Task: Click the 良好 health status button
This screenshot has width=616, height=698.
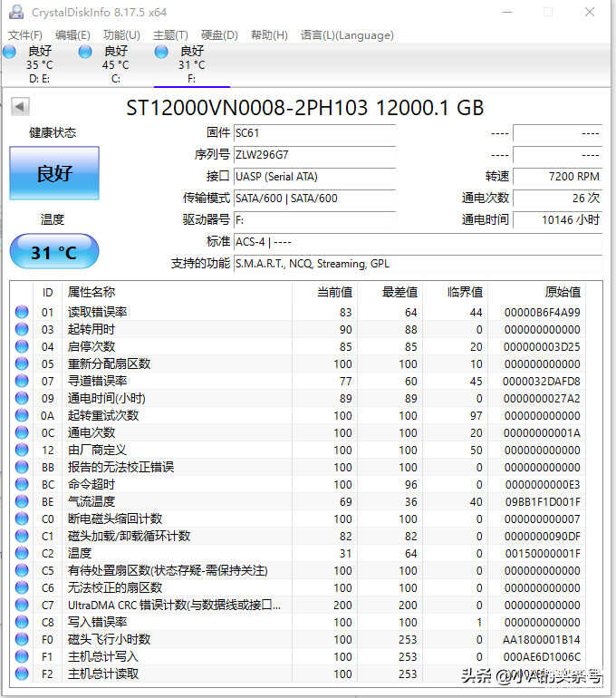Action: 54,173
